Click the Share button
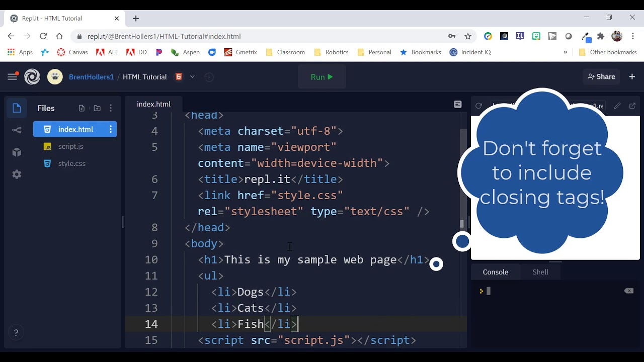 pyautogui.click(x=601, y=77)
